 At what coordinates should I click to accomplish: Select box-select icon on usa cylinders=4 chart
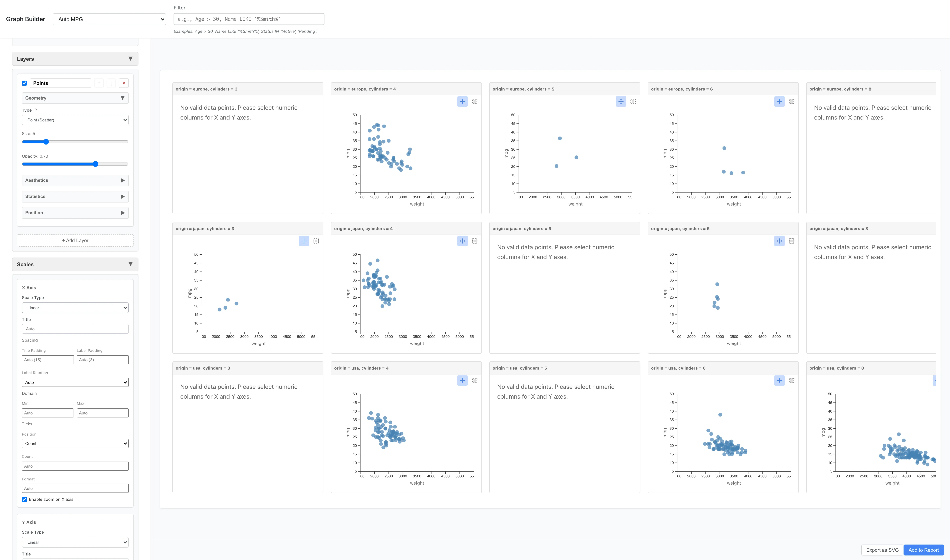pyautogui.click(x=474, y=380)
